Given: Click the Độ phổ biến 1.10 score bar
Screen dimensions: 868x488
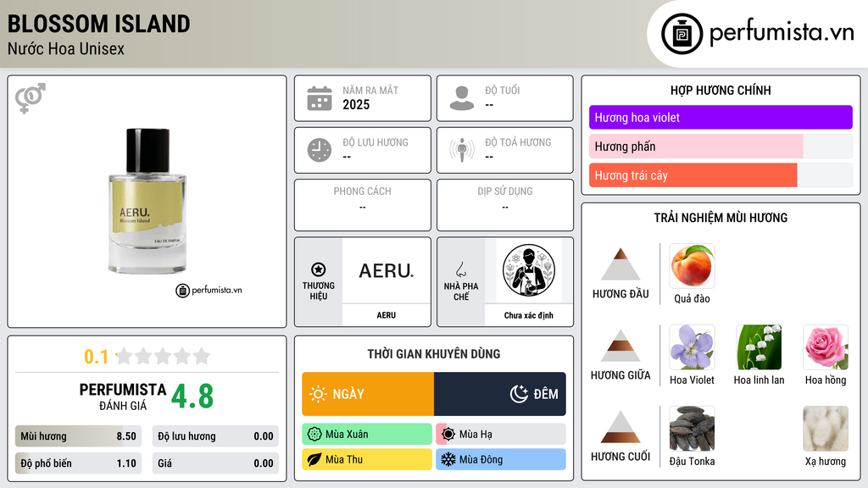Looking at the screenshot, I should tap(78, 463).
